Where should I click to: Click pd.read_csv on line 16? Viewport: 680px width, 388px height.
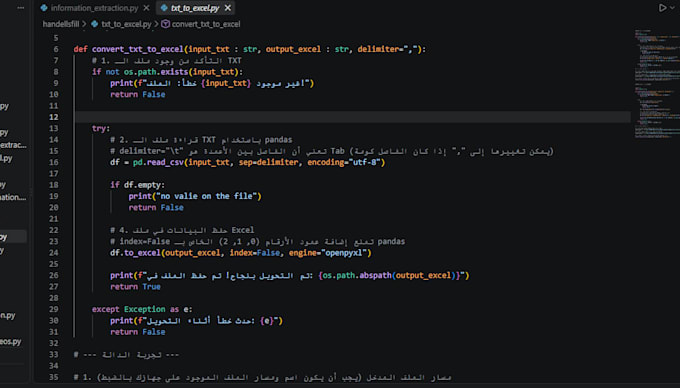(158, 163)
